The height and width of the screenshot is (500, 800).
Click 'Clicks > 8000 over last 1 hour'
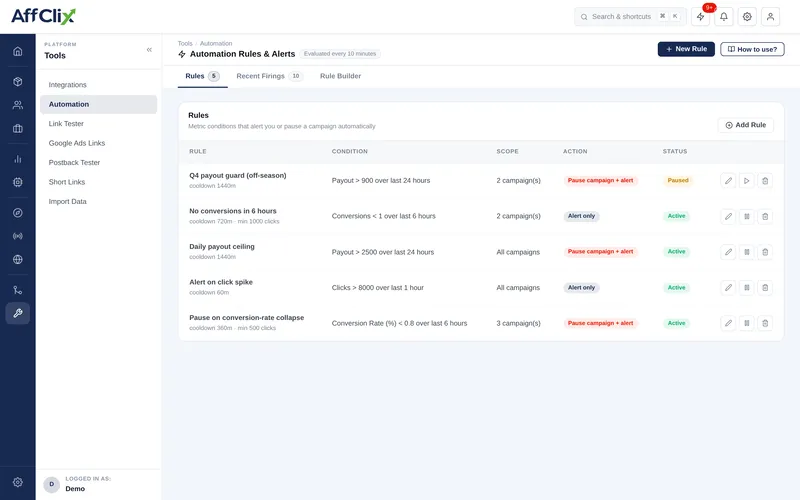tap(378, 288)
